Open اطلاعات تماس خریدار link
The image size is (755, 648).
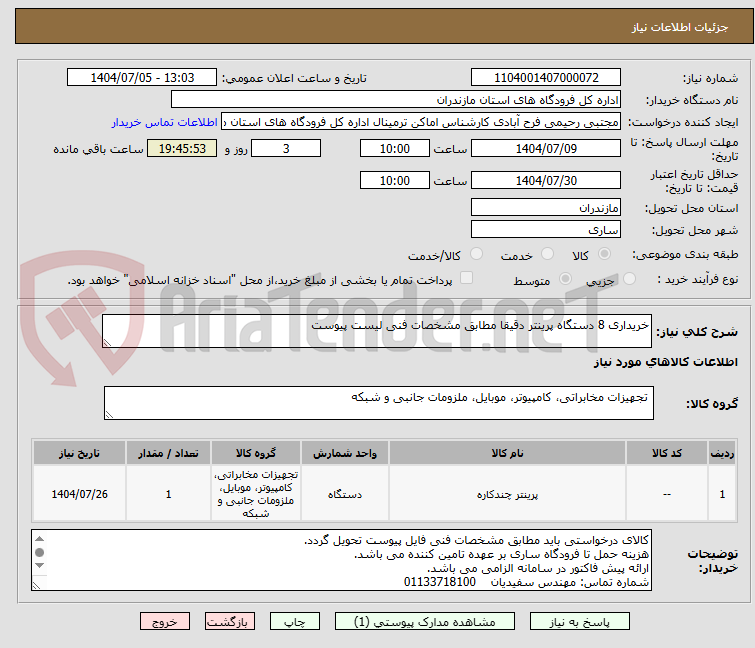[165, 122]
